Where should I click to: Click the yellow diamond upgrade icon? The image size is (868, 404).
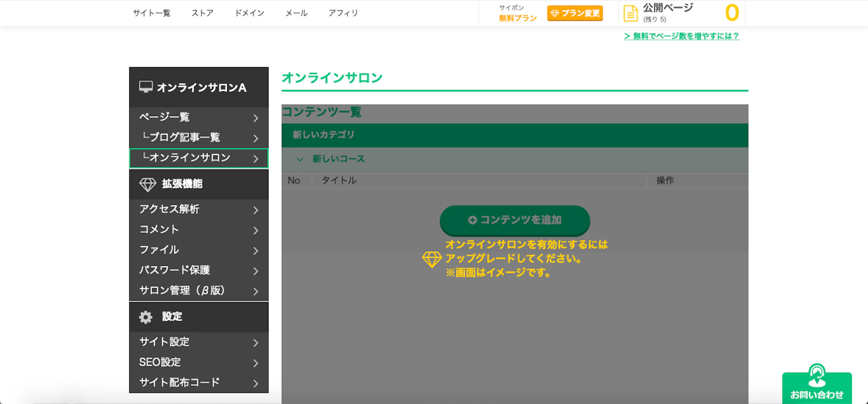click(x=432, y=259)
